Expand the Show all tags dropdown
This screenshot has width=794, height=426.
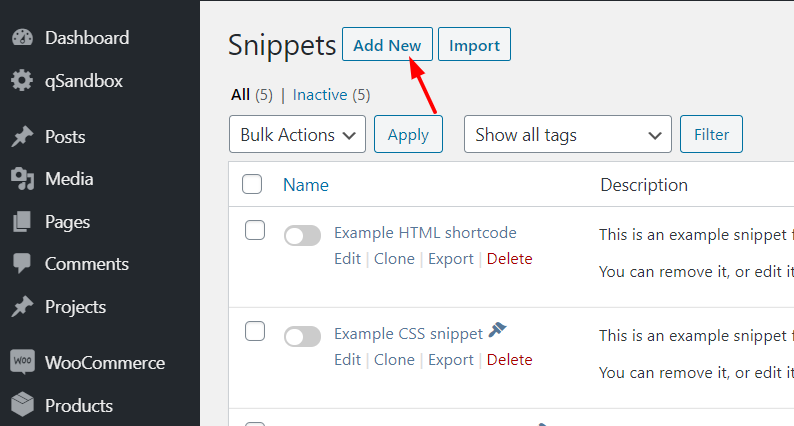[568, 134]
